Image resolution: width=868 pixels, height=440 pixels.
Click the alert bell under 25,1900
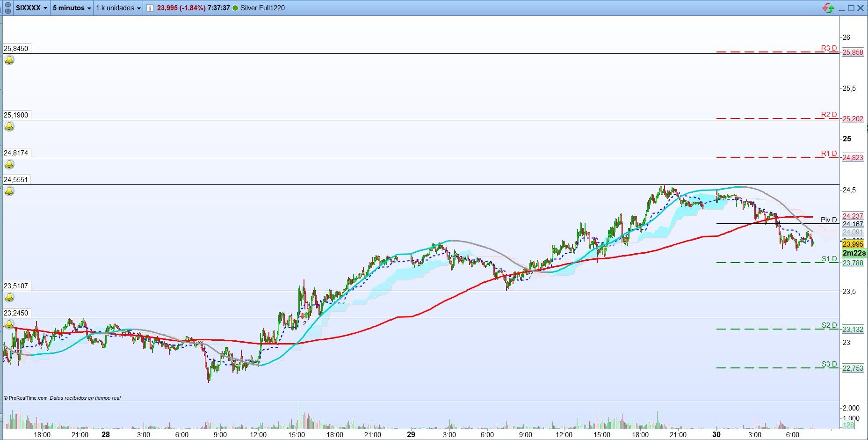tap(9, 126)
